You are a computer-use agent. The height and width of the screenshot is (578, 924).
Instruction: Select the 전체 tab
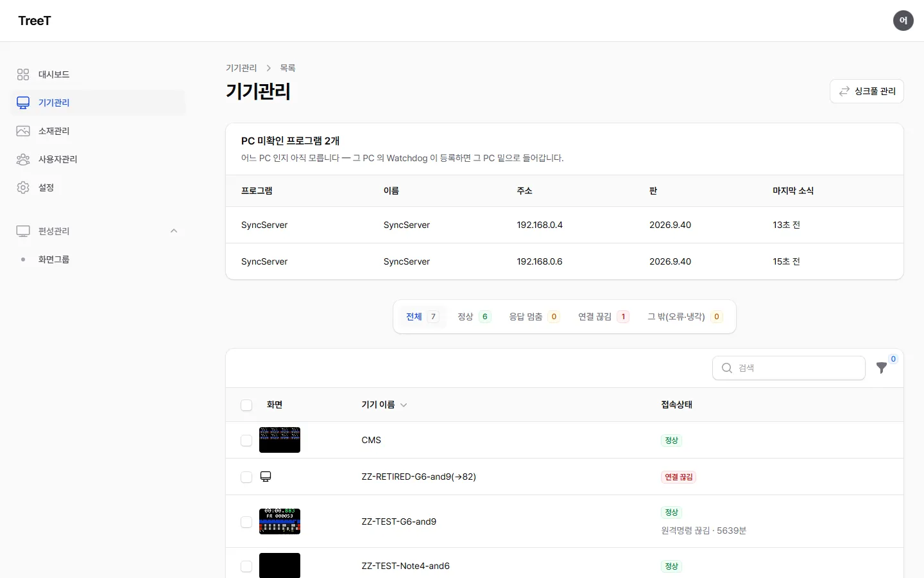point(422,317)
